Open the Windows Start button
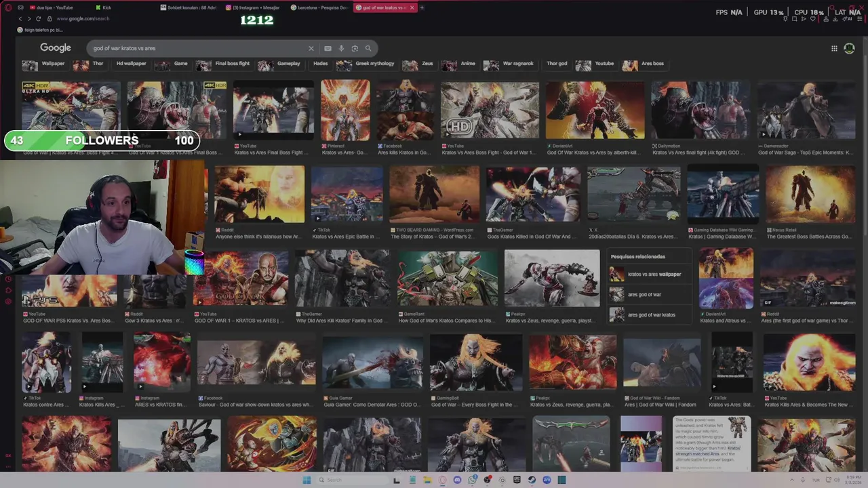The width and height of the screenshot is (868, 488). click(307, 480)
